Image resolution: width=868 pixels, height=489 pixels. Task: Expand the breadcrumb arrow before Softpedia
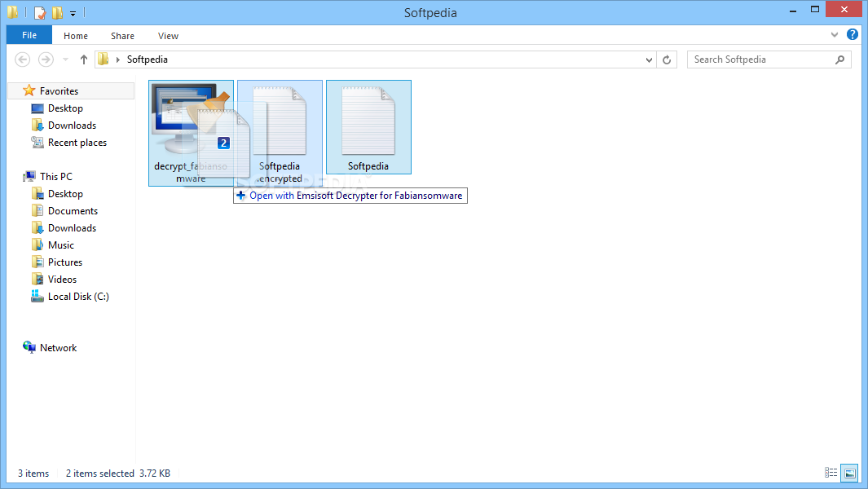(x=118, y=59)
